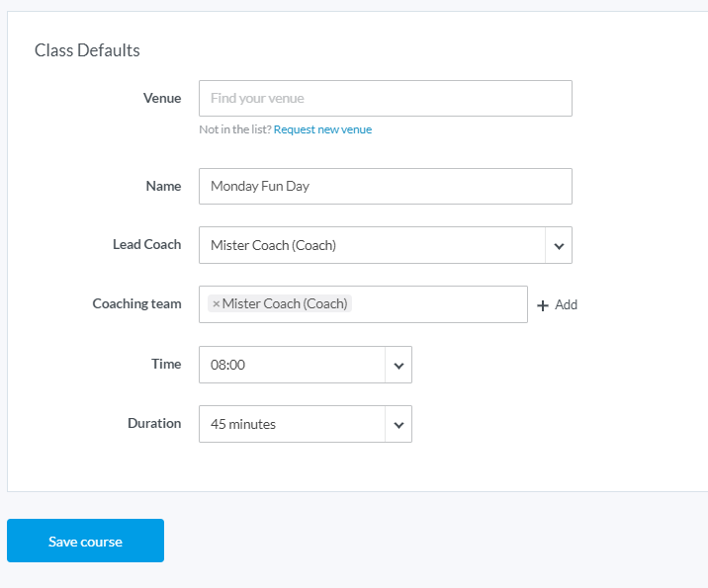
Task: Click the Name field label
Action: 163,186
